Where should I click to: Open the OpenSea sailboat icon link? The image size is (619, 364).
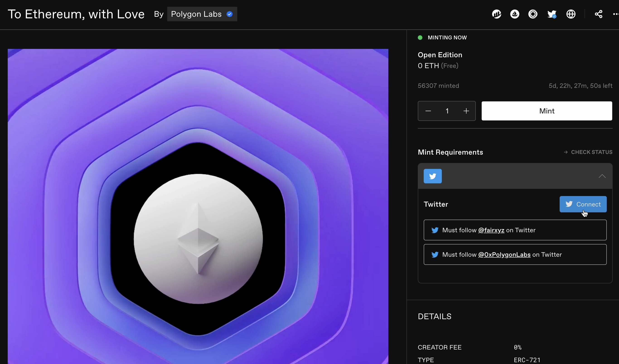point(515,14)
